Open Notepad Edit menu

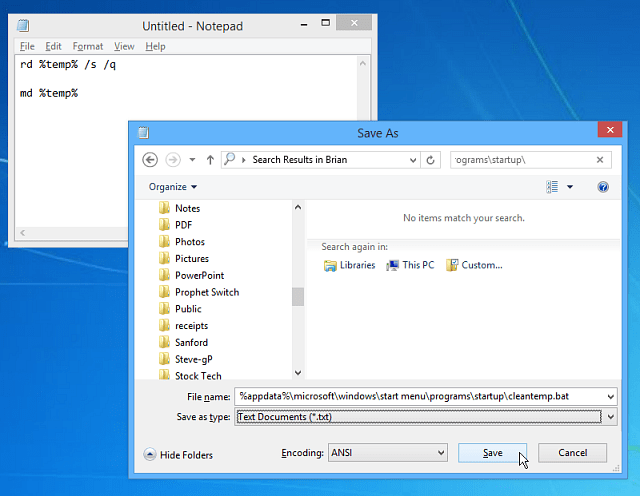click(53, 46)
